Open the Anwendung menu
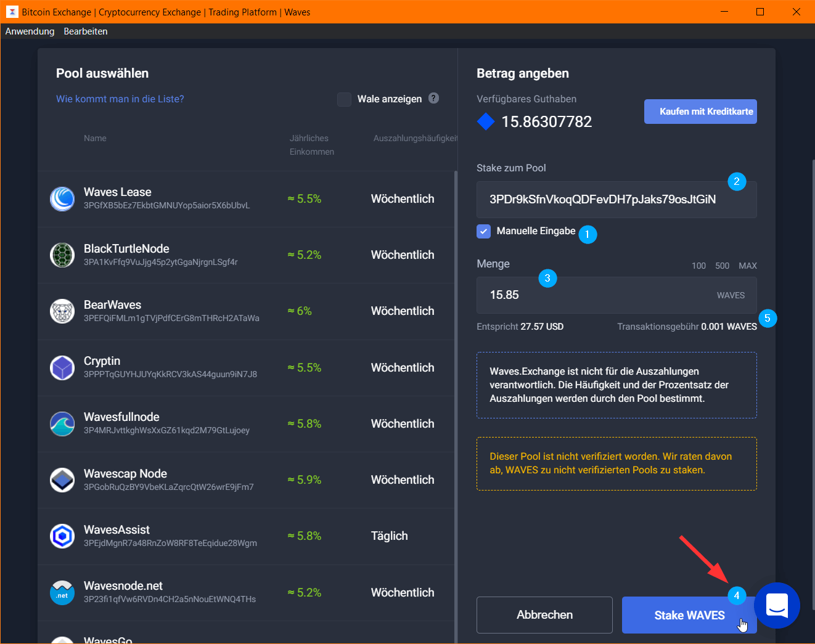Image resolution: width=815 pixels, height=644 pixels. 30,31
